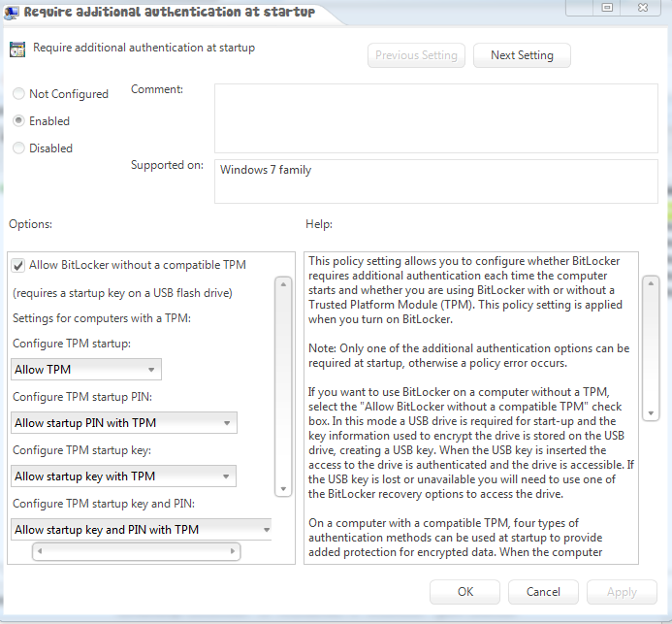Click the Supported on text field

pyautogui.click(x=436, y=181)
